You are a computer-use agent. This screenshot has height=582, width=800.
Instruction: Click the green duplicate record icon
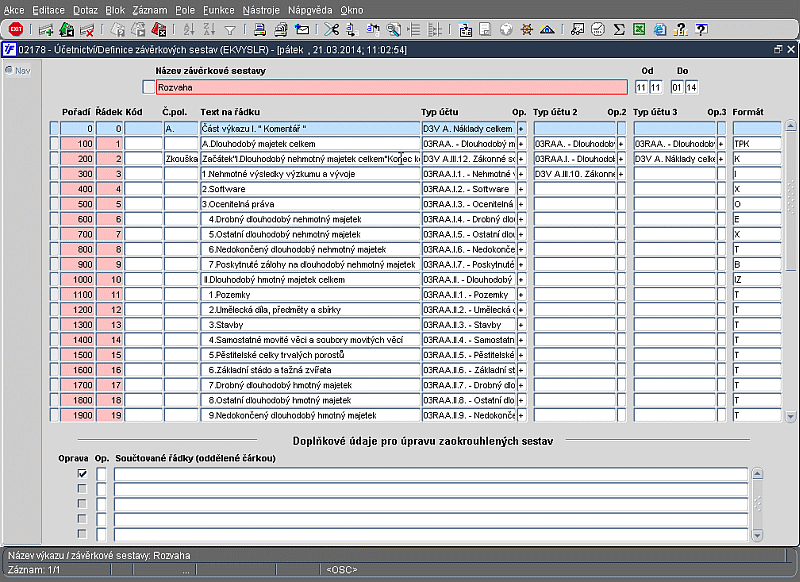tap(66, 30)
